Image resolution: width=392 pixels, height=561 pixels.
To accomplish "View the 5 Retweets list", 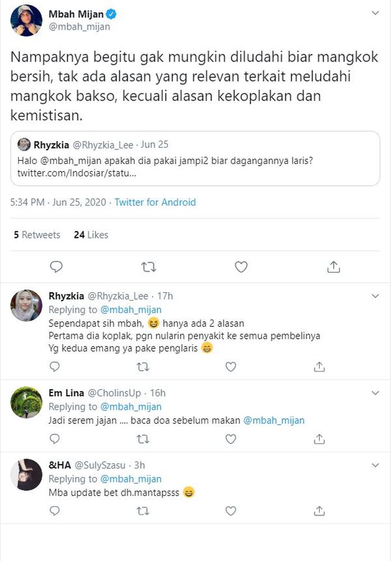I will tap(37, 235).
